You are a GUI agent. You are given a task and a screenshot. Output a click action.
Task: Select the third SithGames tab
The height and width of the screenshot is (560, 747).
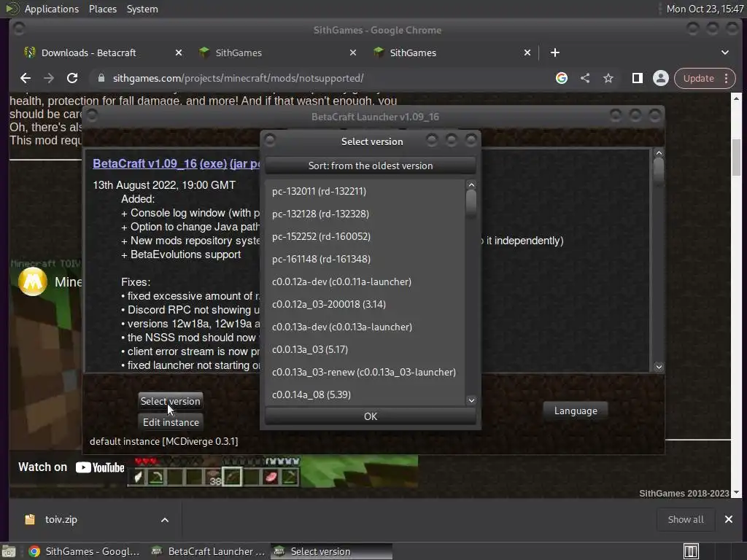[452, 52]
